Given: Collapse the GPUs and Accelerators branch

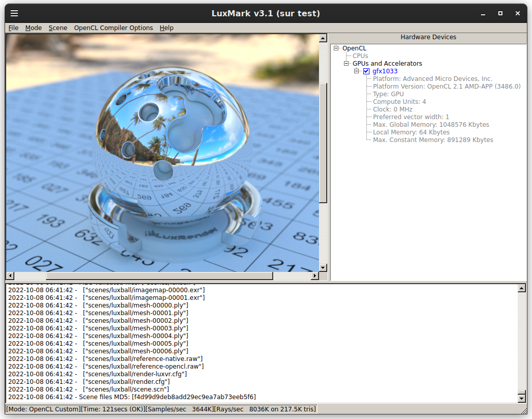Looking at the screenshot, I should (347, 63).
